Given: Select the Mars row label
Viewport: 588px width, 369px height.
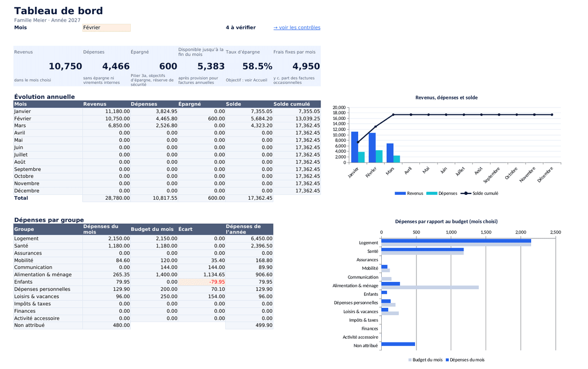Looking at the screenshot, I should (x=48, y=126).
